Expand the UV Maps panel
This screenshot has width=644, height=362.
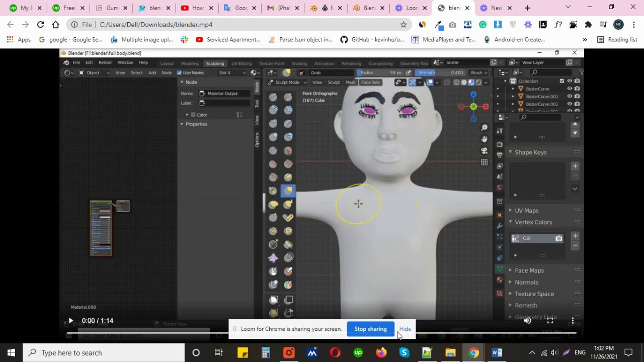[x=526, y=211]
